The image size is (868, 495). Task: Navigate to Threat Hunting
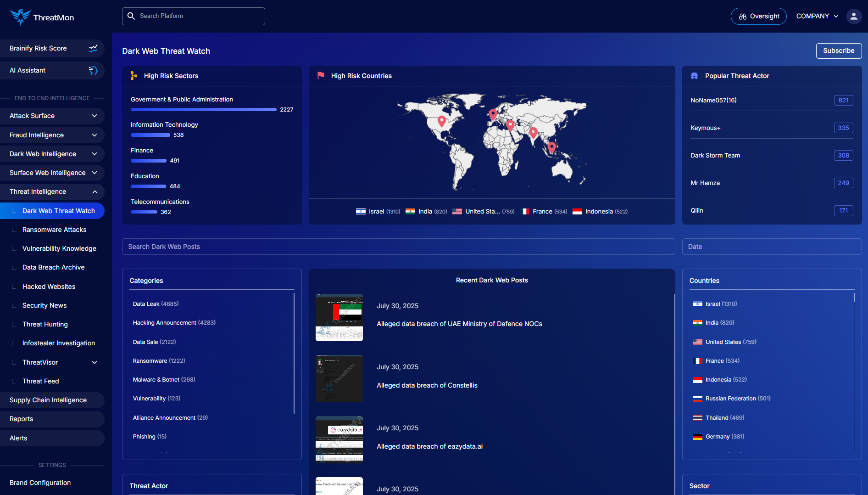45,324
